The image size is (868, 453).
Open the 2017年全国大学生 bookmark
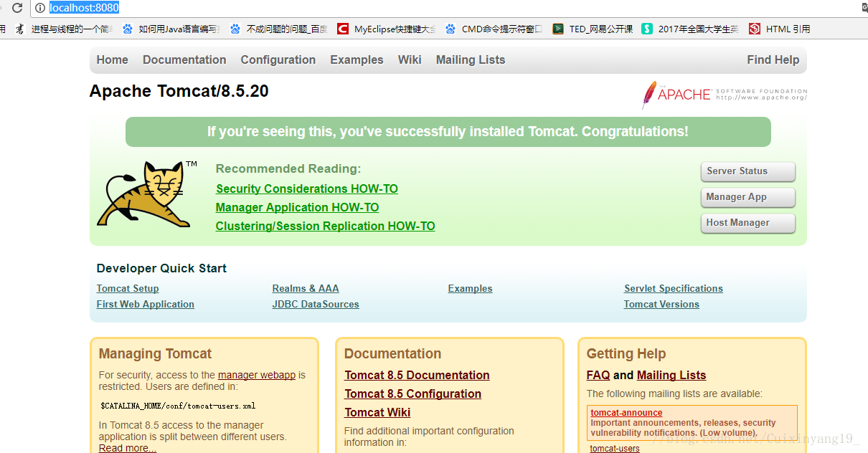(691, 29)
